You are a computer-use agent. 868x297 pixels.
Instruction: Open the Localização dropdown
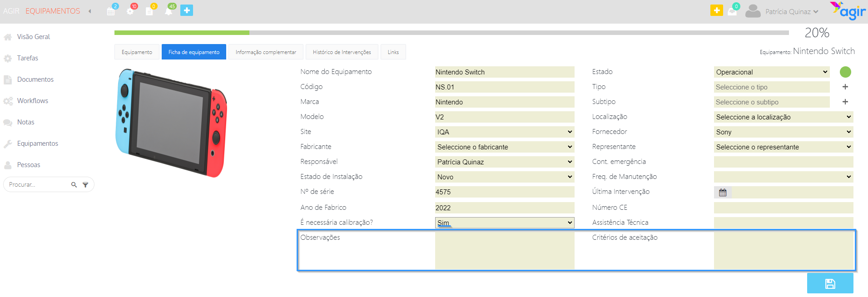784,117
